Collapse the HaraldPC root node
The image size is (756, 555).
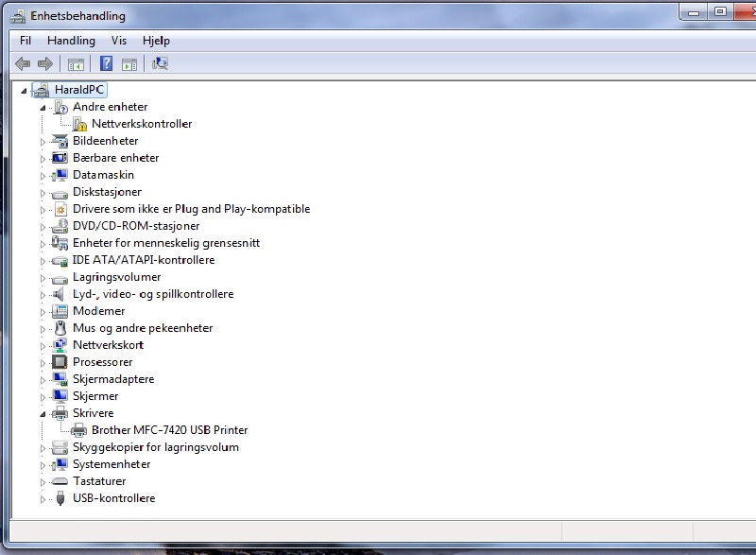tap(24, 90)
